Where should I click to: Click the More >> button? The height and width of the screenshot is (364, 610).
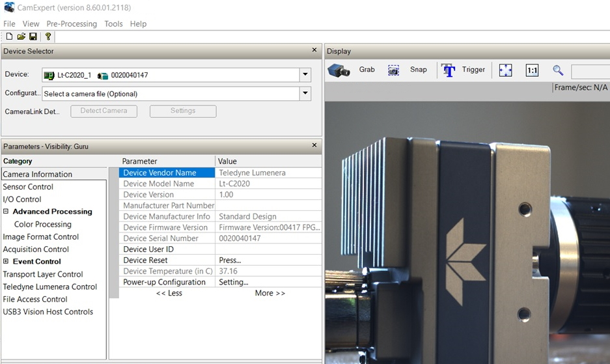[270, 293]
